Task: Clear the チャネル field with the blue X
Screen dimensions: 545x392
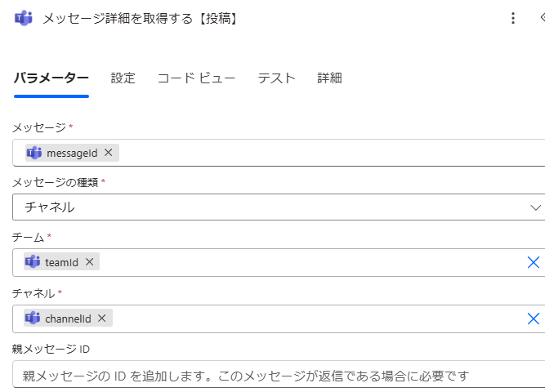Action: point(534,318)
